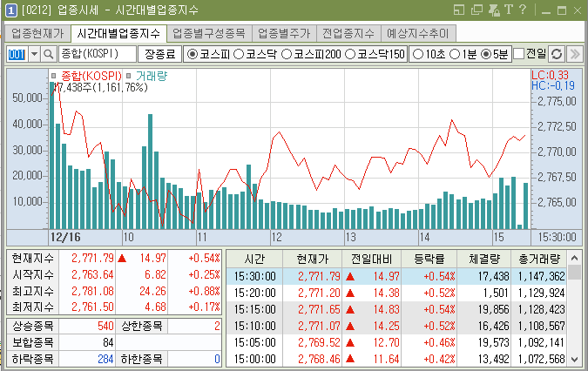Switch to the 시간대별업종지수 tab
This screenshot has height=371, width=588.
tap(118, 34)
